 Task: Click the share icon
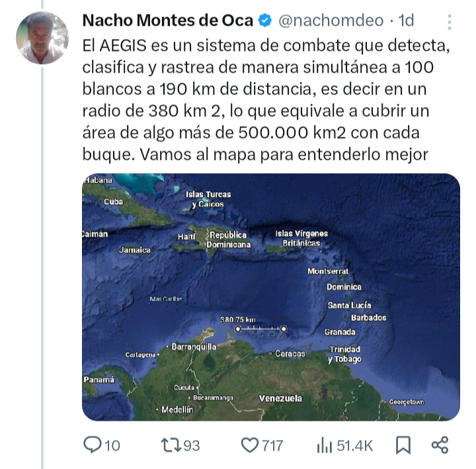440,445
